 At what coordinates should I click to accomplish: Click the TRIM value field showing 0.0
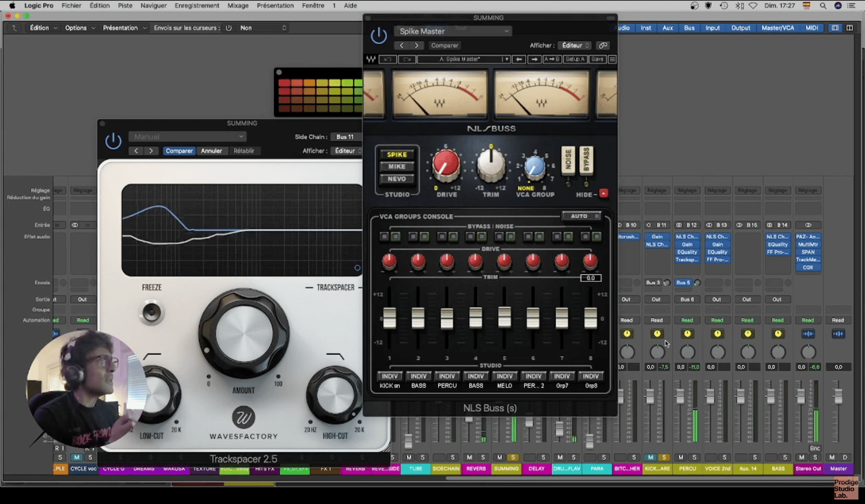(591, 278)
